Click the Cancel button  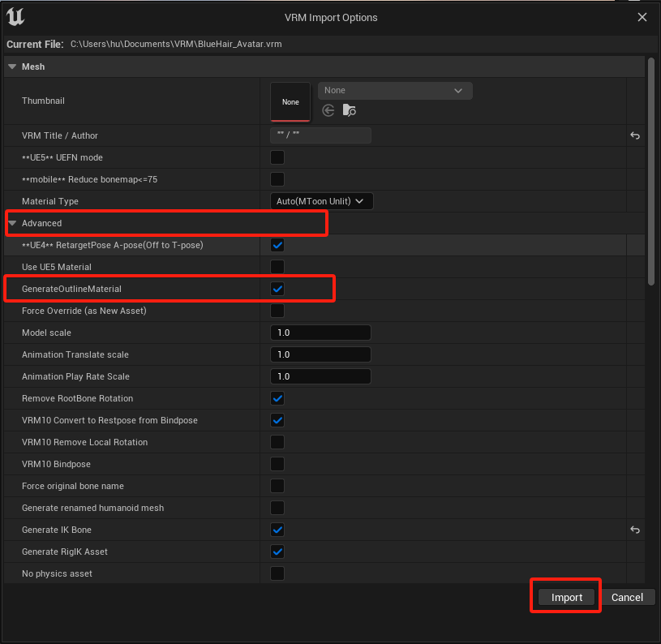(627, 597)
